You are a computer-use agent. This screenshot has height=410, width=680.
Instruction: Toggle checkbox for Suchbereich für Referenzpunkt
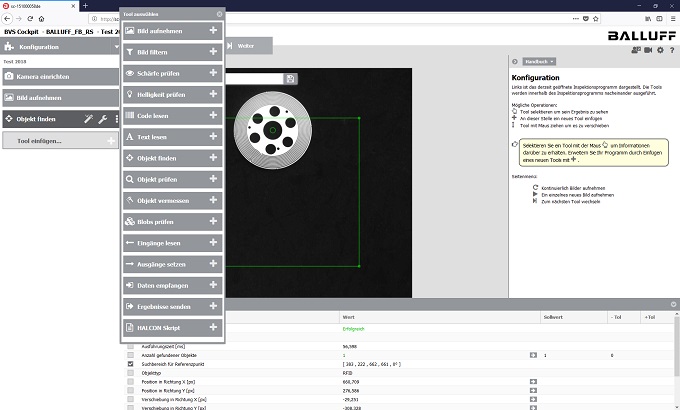[131, 364]
